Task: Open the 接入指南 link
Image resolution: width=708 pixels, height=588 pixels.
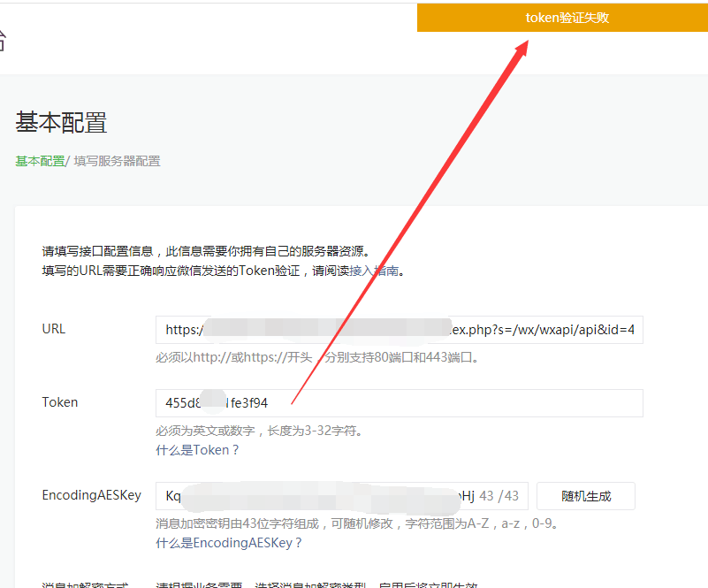Action: click(x=374, y=271)
